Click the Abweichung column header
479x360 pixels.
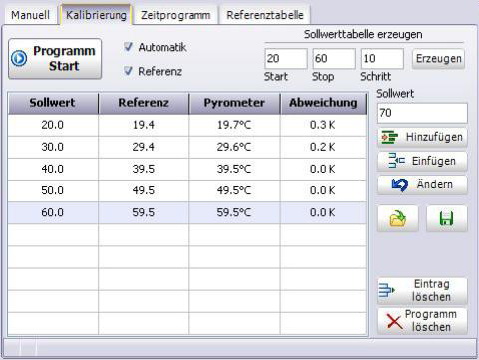click(x=323, y=103)
